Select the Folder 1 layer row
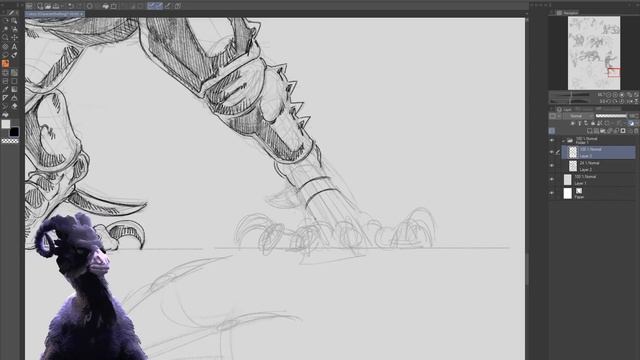Screen dimensions: 640x360 pyautogui.click(x=598, y=141)
